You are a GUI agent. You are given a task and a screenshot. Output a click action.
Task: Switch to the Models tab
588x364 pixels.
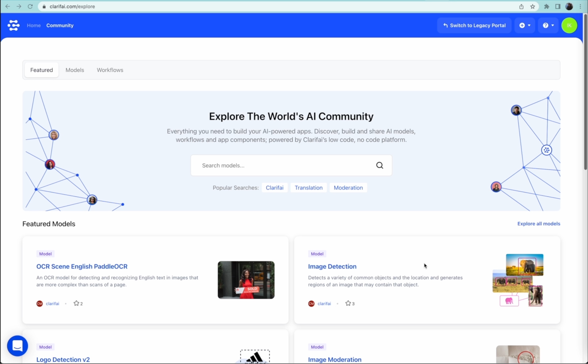pyautogui.click(x=75, y=70)
